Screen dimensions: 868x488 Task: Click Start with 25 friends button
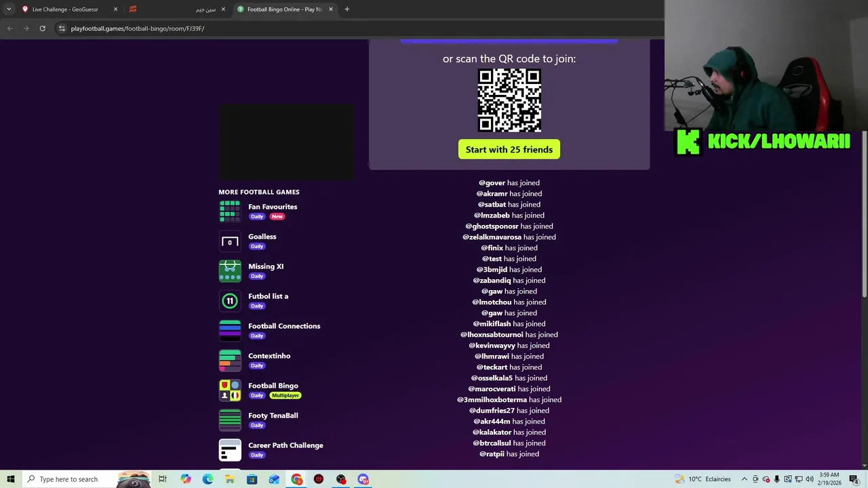pos(509,150)
